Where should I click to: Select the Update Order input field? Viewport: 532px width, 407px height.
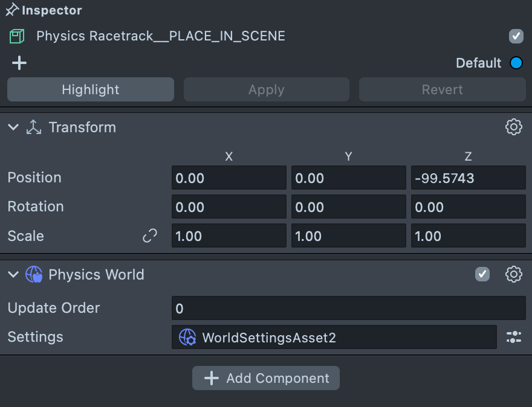pos(348,308)
